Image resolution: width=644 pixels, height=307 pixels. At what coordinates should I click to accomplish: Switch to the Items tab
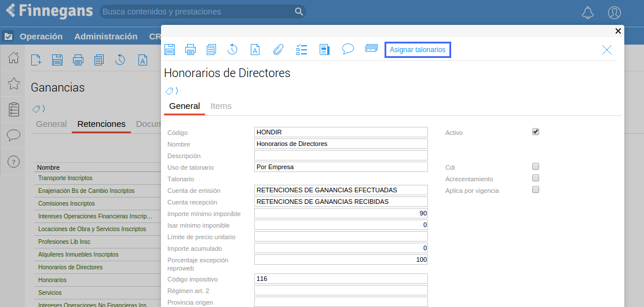(x=221, y=106)
